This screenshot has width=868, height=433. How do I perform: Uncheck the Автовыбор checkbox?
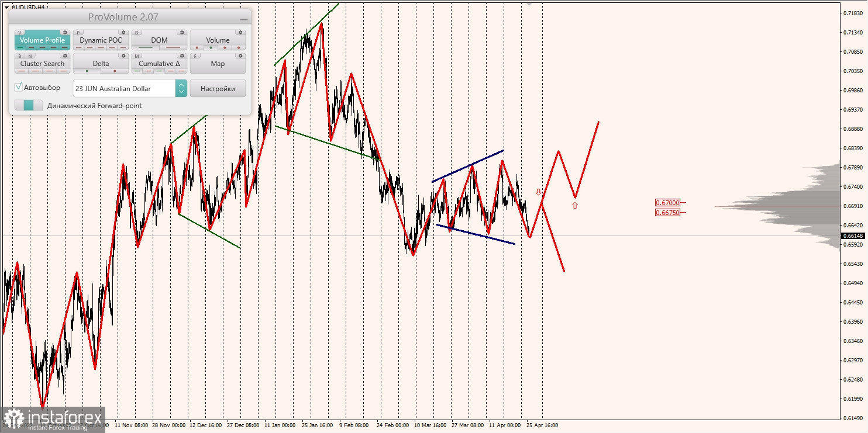[x=19, y=87]
